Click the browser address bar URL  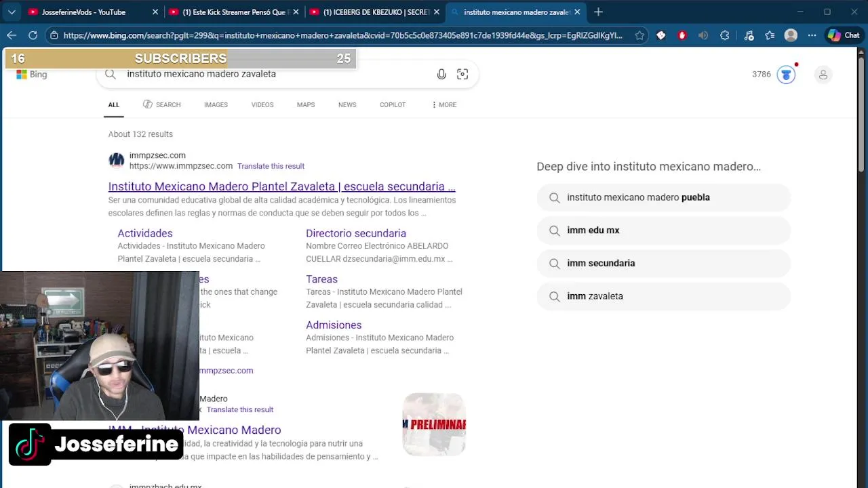pos(342,35)
